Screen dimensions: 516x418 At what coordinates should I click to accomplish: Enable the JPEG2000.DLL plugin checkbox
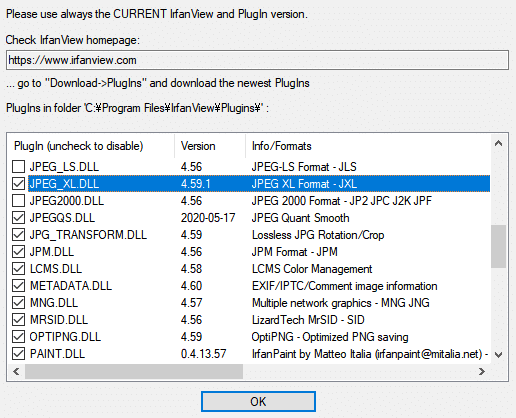point(18,201)
